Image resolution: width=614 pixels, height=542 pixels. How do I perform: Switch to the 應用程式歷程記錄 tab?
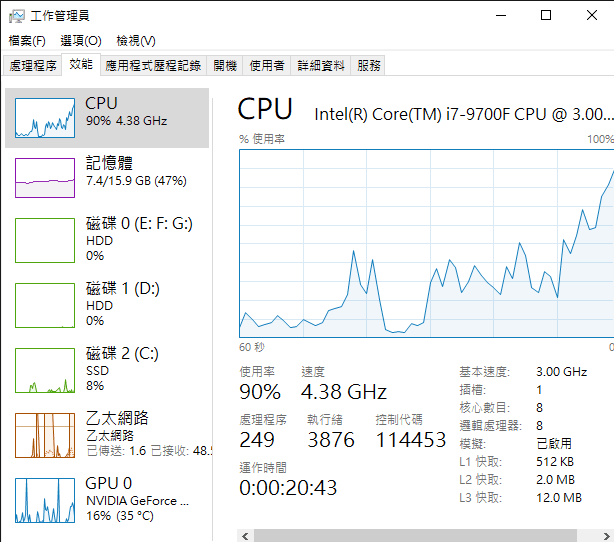pyautogui.click(x=153, y=66)
